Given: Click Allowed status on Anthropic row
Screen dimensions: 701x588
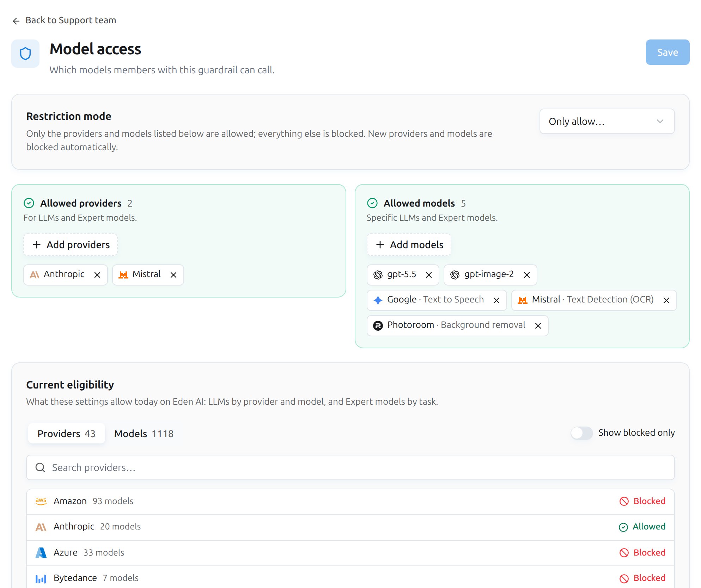Looking at the screenshot, I should [642, 527].
